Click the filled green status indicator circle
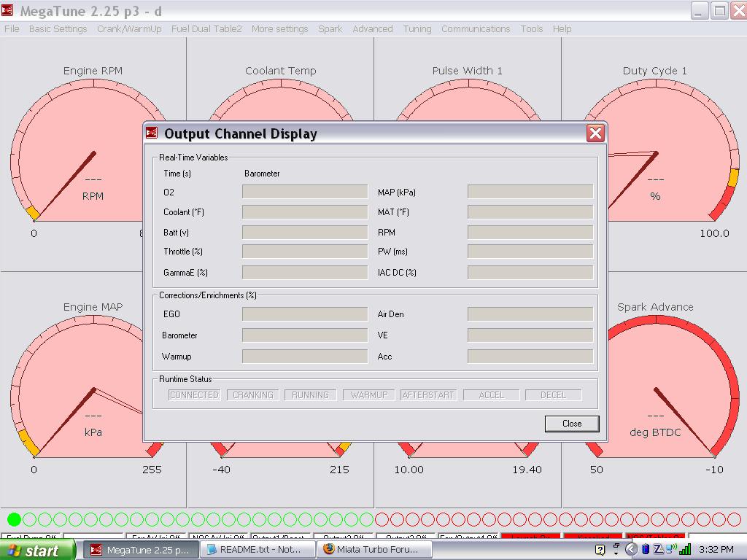The width and height of the screenshot is (747, 560). click(14, 519)
